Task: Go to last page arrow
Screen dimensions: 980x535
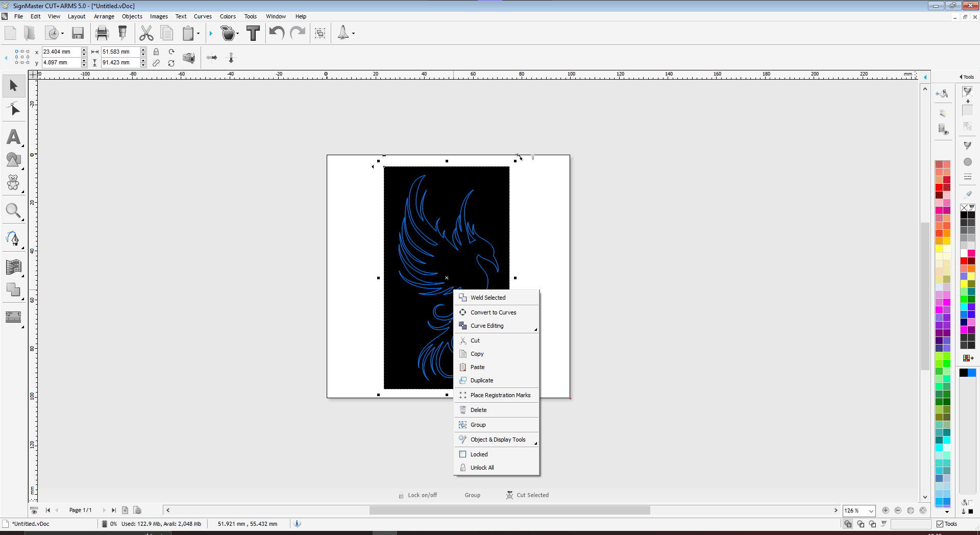Action: click(114, 510)
